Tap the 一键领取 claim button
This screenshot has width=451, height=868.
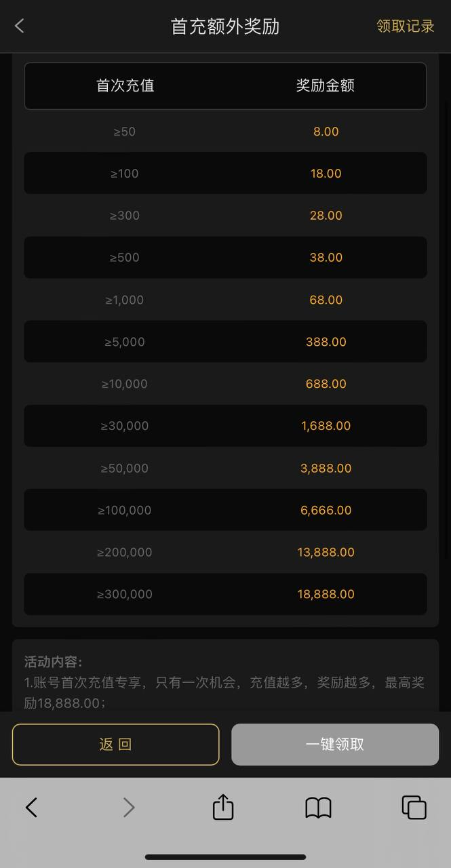click(x=335, y=744)
